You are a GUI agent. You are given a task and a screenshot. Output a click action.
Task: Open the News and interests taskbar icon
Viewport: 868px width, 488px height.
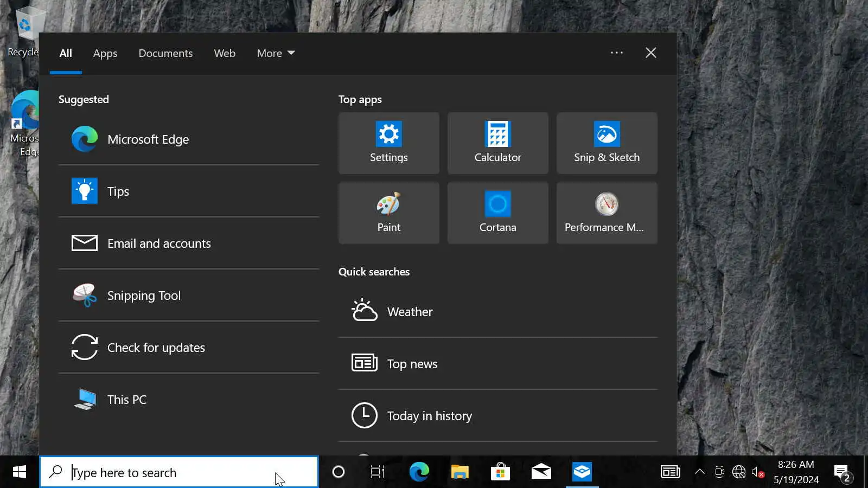pyautogui.click(x=671, y=472)
